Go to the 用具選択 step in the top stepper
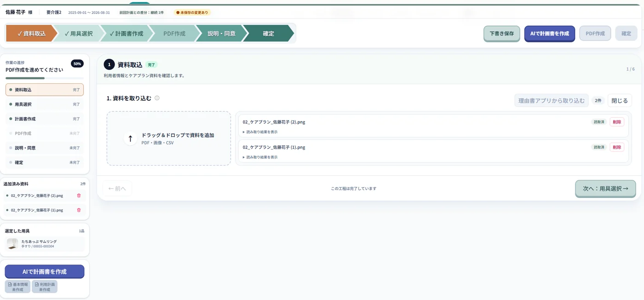Image resolution: width=644 pixels, height=300 pixels. [79, 34]
